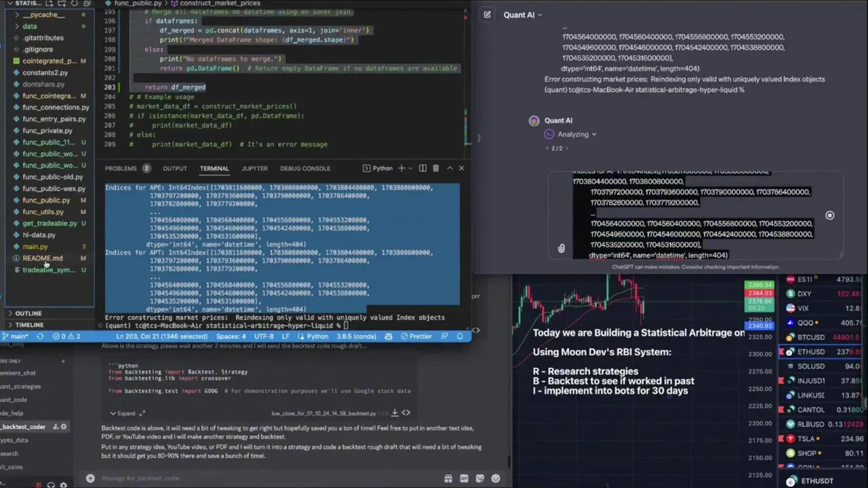This screenshot has height=488, width=868.
Task: Open func_connections.py file
Action: pos(56,107)
